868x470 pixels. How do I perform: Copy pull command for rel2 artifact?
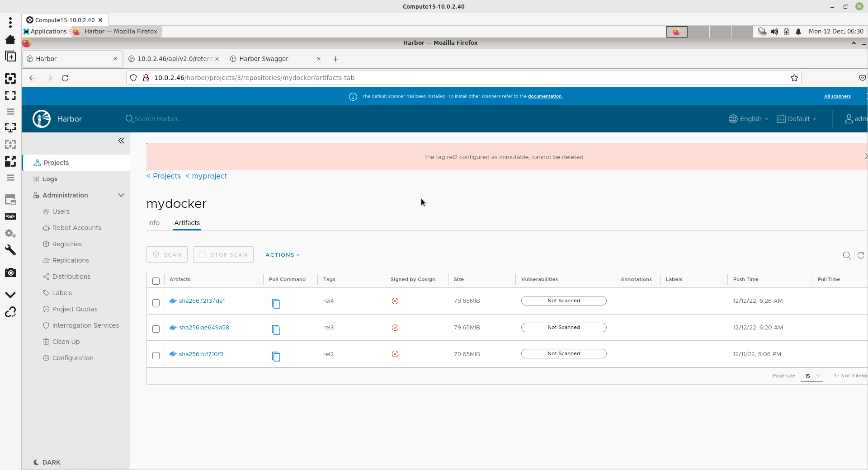276,357
